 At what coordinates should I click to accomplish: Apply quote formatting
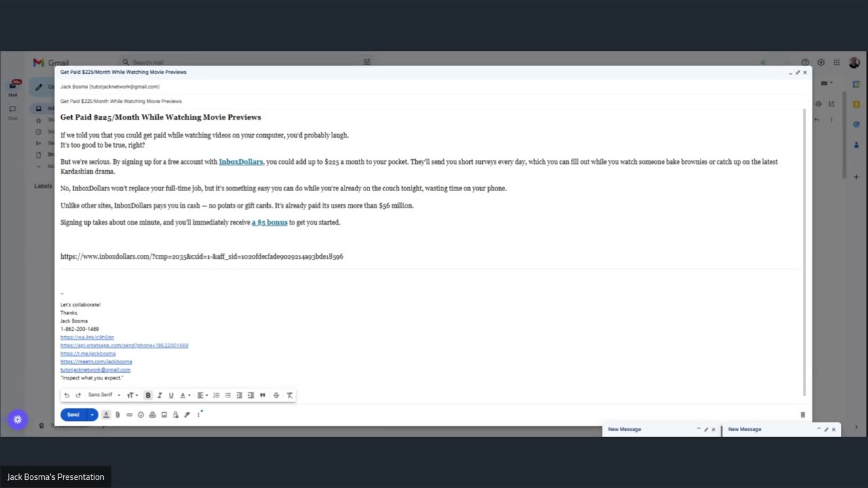tap(262, 395)
